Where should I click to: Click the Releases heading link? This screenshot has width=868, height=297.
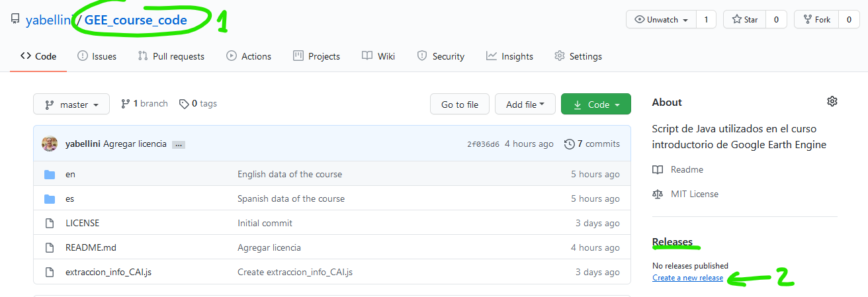pos(672,241)
